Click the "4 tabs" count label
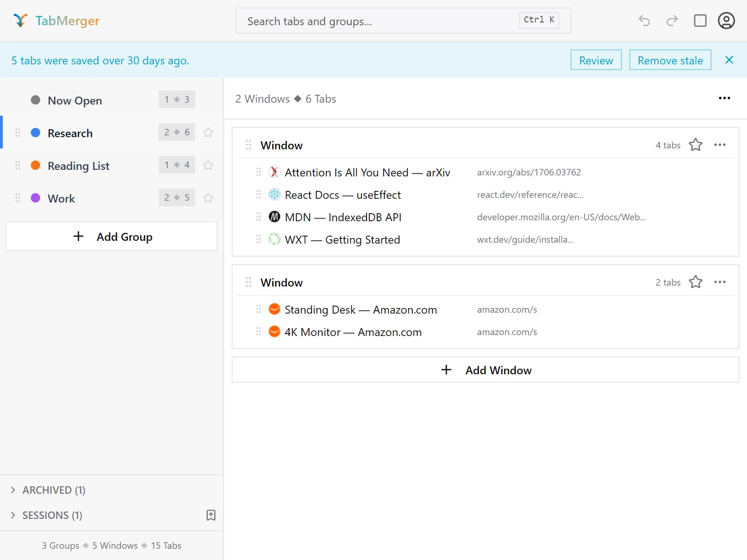This screenshot has height=560, width=747. click(668, 145)
